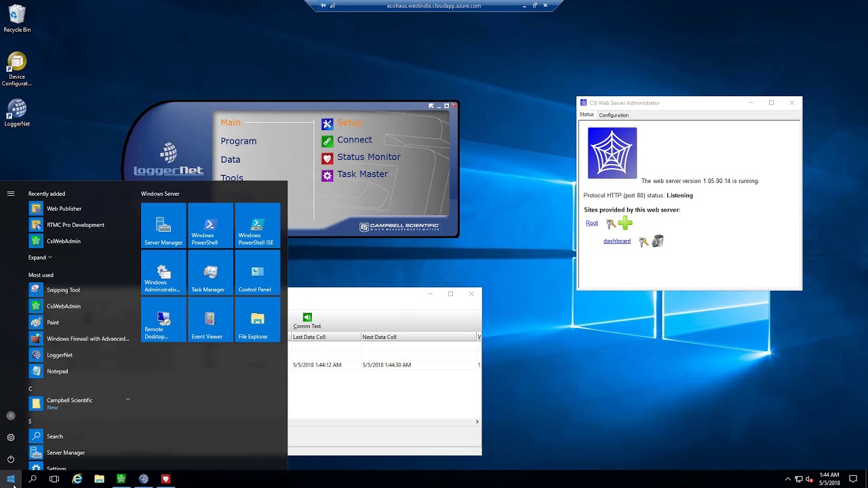
Task: Open Action Center notifications in taskbar
Action: 853,479
